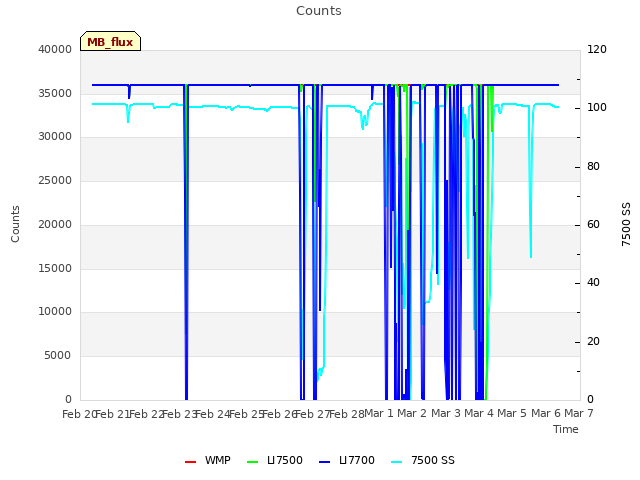640x480 pixels.
Task: Click the Feb 23 date label
Action: pyautogui.click(x=179, y=414)
